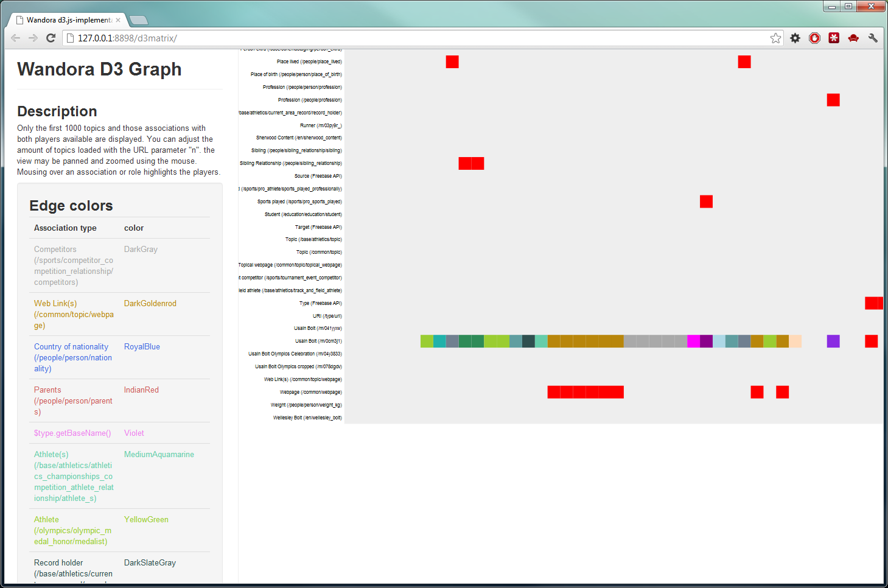The width and height of the screenshot is (888, 588).
Task: Click the red cell in the Sports played row
Action: point(706,201)
